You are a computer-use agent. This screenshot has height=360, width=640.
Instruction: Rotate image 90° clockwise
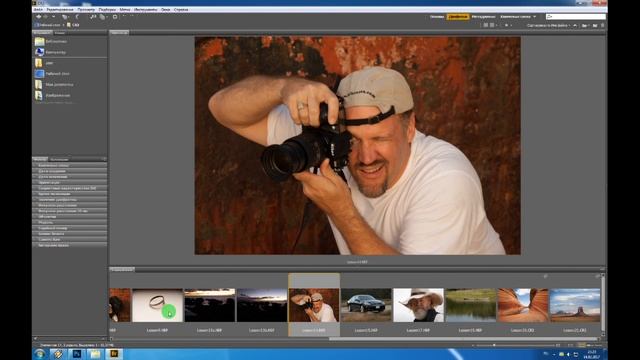(132, 17)
